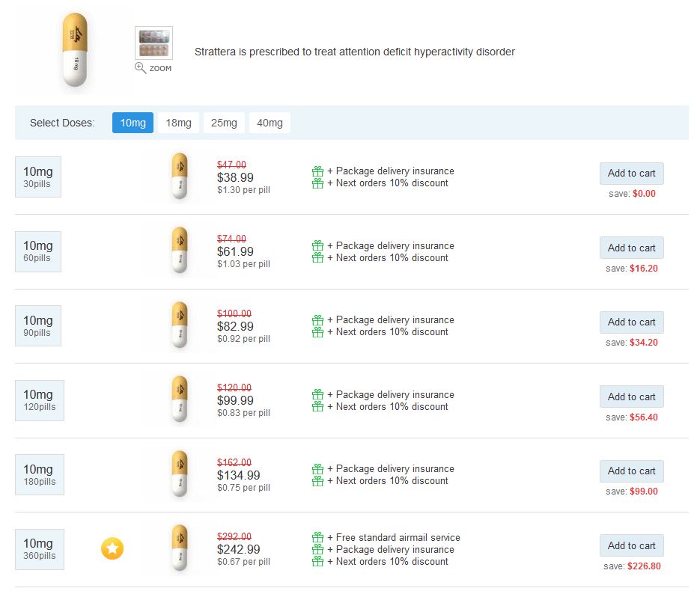
Task: Click the ZOOM magnifier icon
Action: [x=141, y=68]
